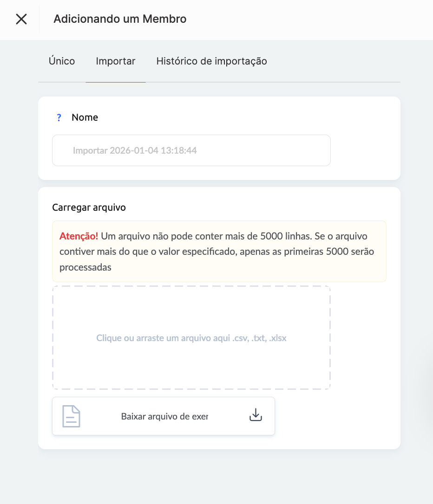Screen dimensions: 433x504
Task: Click the document icon in the download button
Action: pyautogui.click(x=72, y=416)
